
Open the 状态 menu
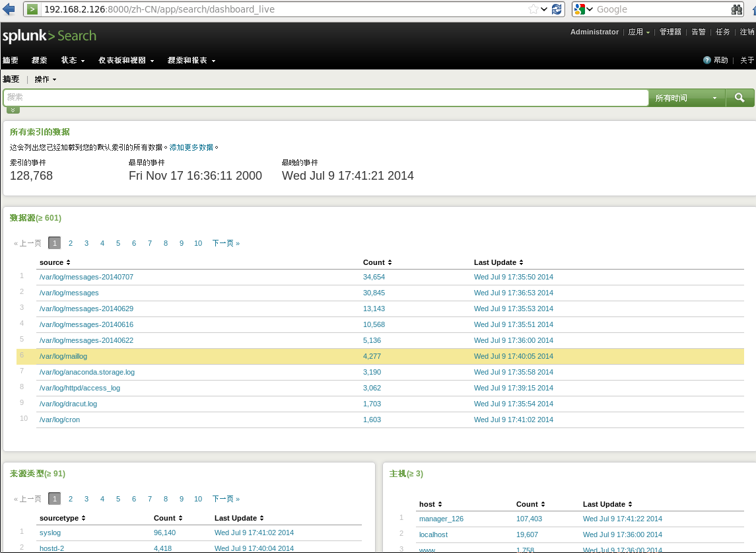pyautogui.click(x=73, y=60)
